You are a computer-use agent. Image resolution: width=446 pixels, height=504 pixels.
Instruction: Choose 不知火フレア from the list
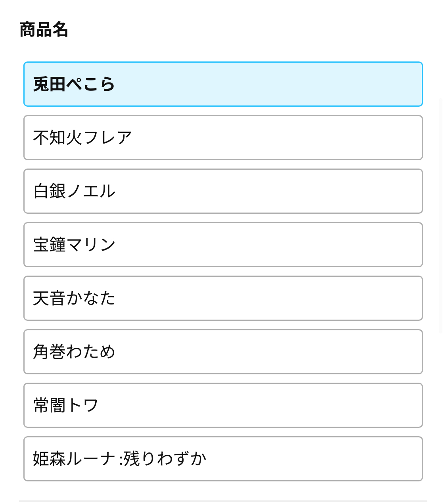tap(223, 138)
